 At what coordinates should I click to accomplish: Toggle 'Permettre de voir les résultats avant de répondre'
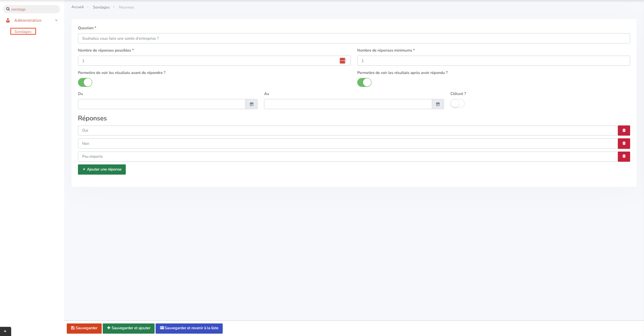pos(85,82)
